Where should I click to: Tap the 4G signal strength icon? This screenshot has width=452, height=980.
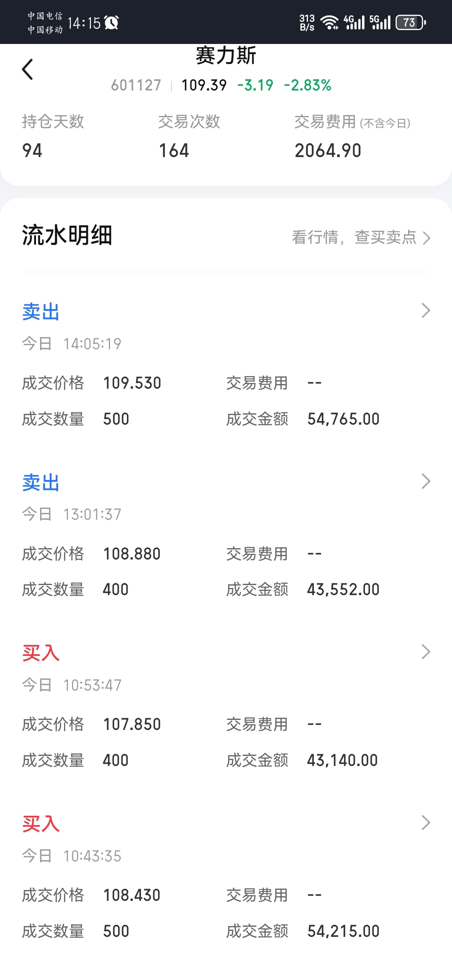click(x=354, y=22)
